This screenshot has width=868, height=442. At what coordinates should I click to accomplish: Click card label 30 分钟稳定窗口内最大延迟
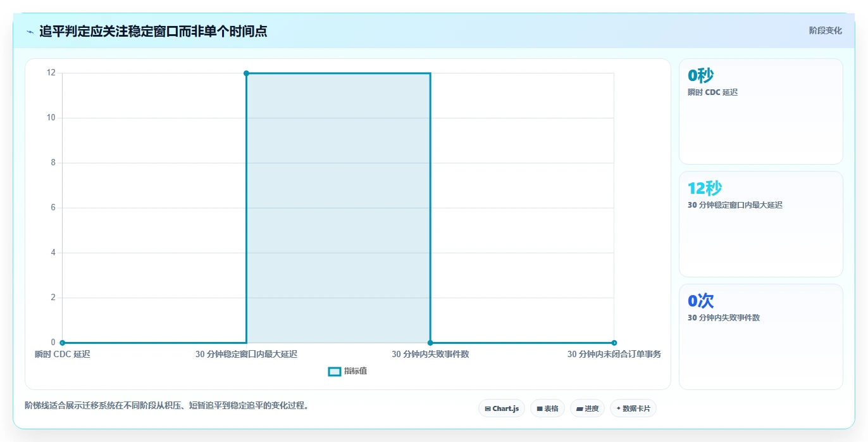point(735,205)
